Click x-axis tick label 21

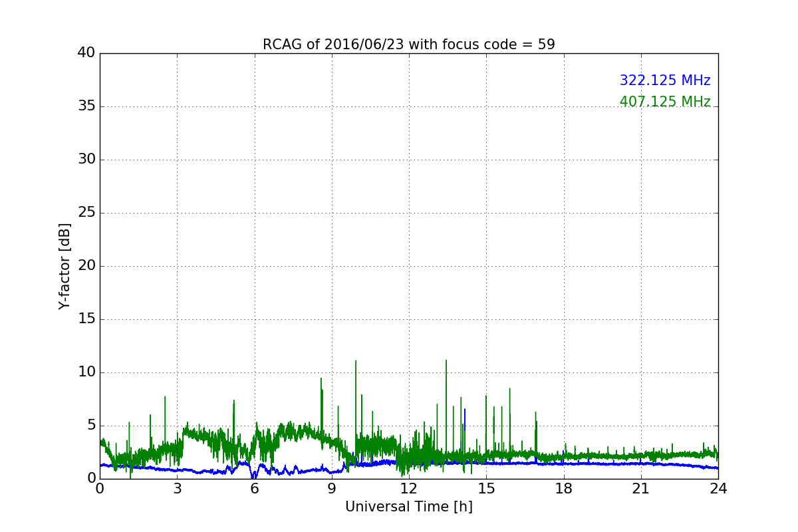[x=641, y=488]
